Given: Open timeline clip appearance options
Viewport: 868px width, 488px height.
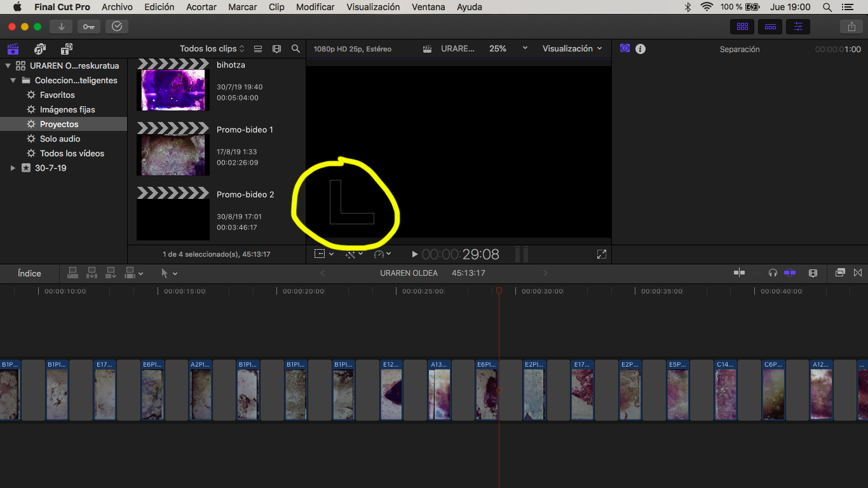Looking at the screenshot, I should tap(813, 273).
